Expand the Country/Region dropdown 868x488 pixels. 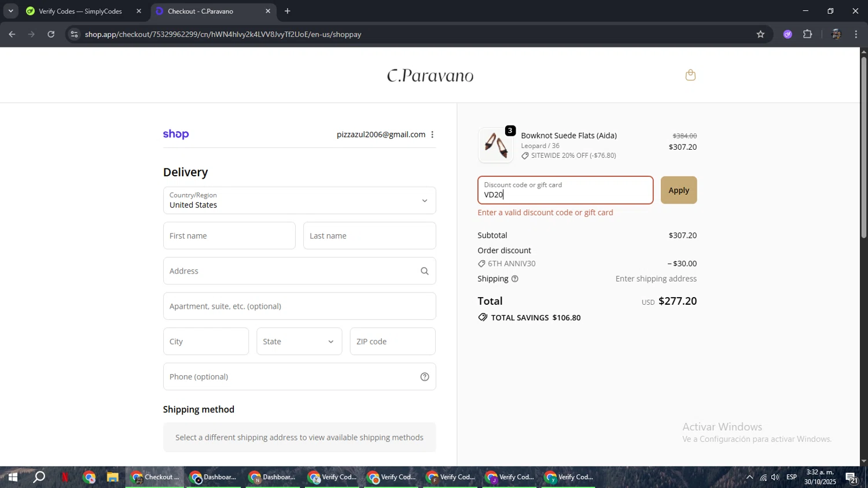coord(299,201)
